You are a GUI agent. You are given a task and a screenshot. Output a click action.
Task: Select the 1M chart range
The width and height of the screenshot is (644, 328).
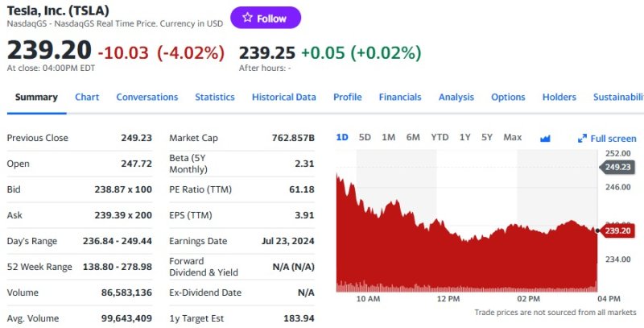pyautogui.click(x=389, y=138)
